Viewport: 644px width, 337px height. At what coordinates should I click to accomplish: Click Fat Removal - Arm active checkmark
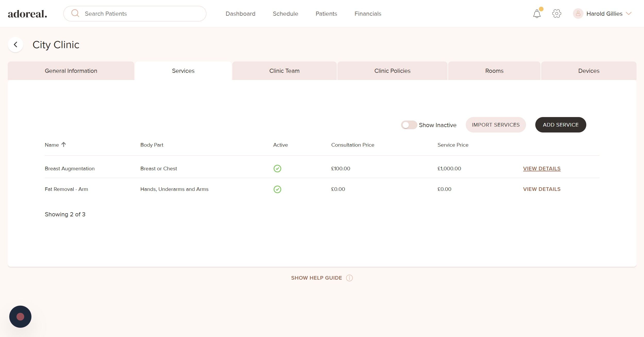point(277,189)
